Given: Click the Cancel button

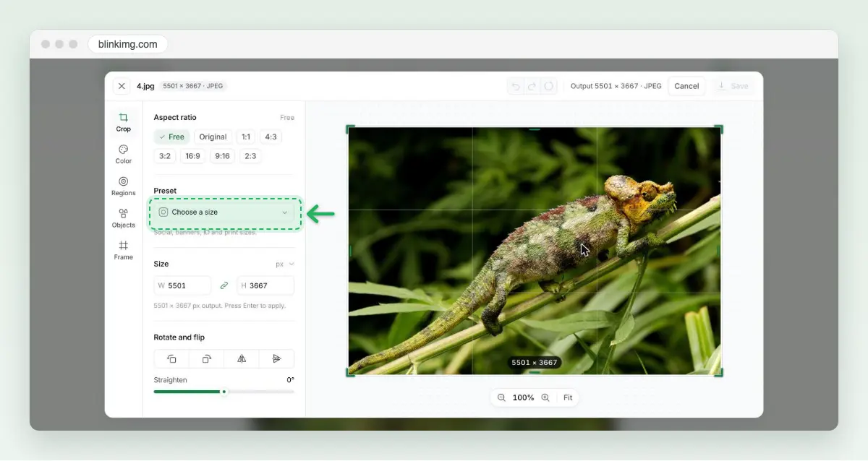Looking at the screenshot, I should pyautogui.click(x=686, y=86).
